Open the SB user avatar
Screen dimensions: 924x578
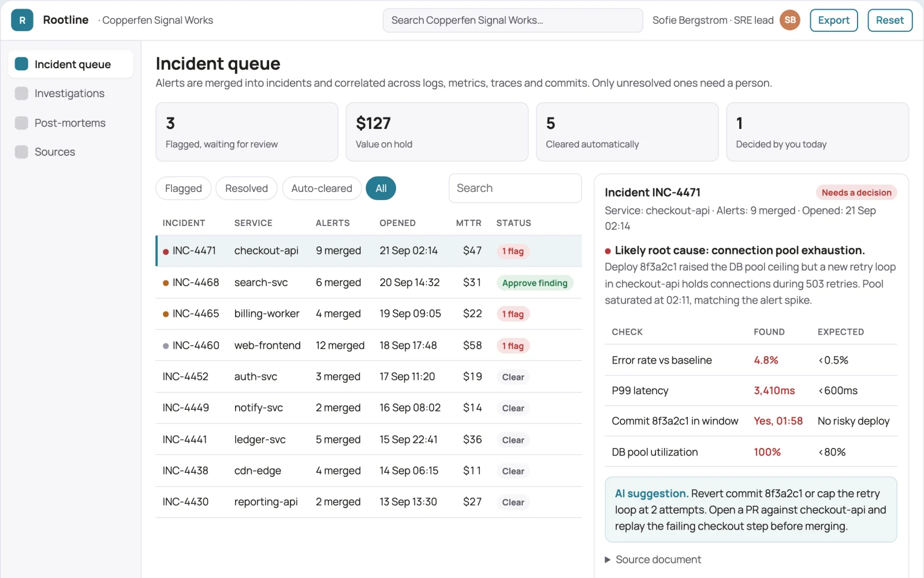790,20
